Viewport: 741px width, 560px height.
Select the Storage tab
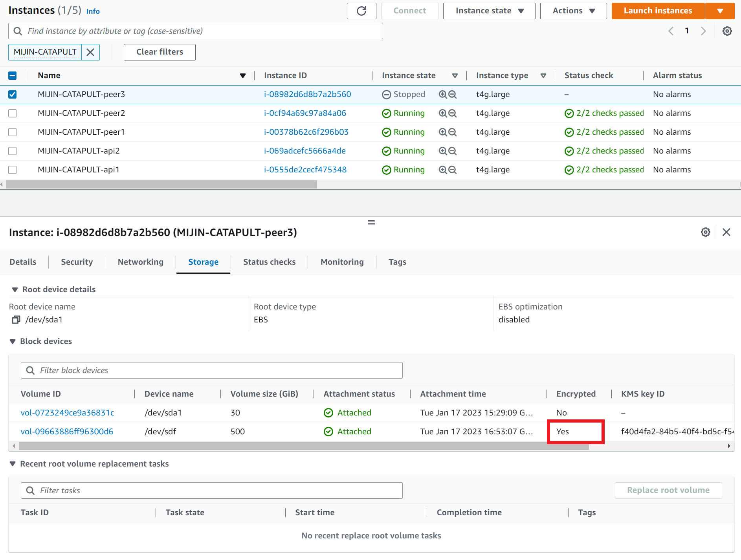[204, 262]
